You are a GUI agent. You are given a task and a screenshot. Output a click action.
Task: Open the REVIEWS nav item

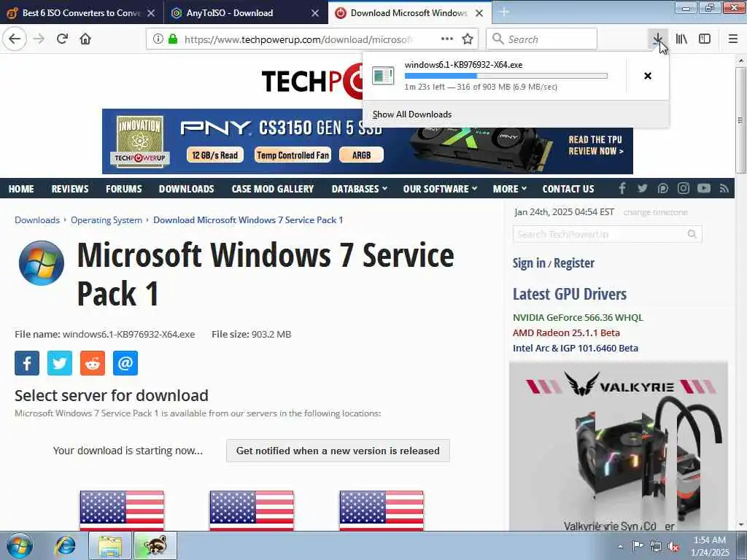[x=70, y=189]
